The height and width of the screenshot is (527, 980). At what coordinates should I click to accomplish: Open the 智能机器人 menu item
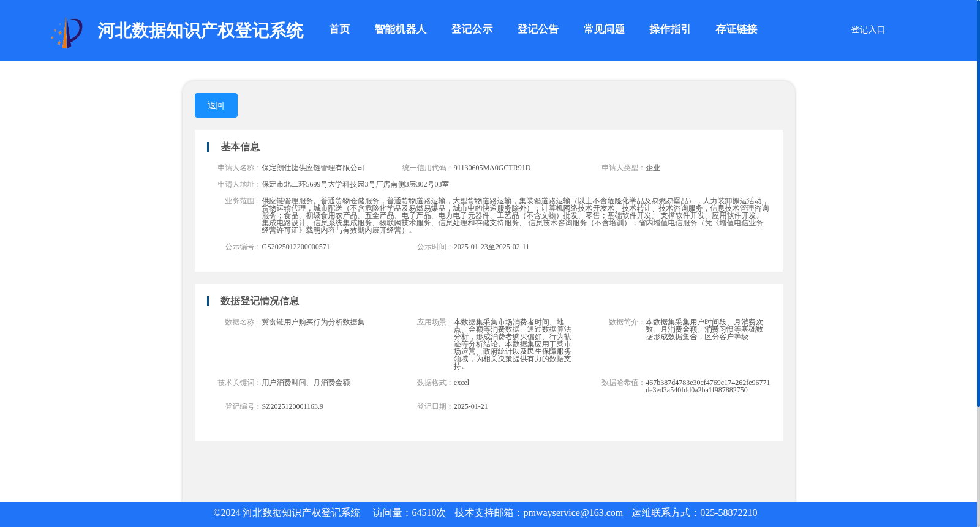coord(401,29)
